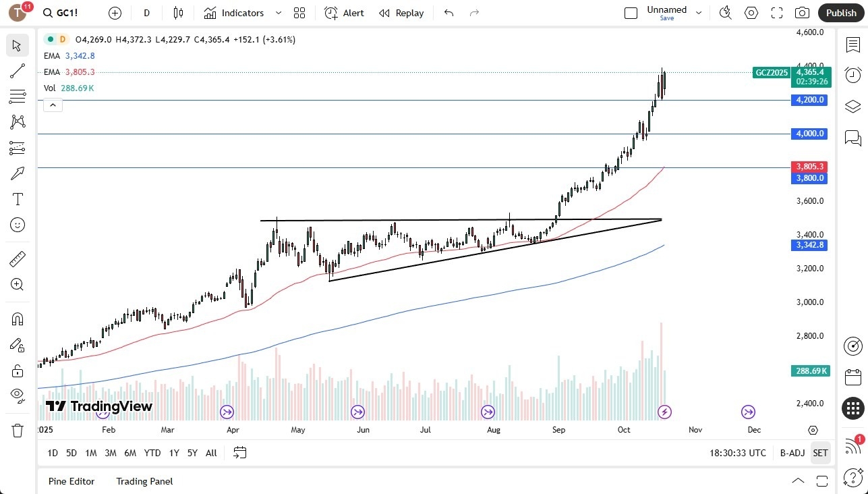Open the Trading Panel tab
This screenshot has height=494, width=868.
(144, 481)
